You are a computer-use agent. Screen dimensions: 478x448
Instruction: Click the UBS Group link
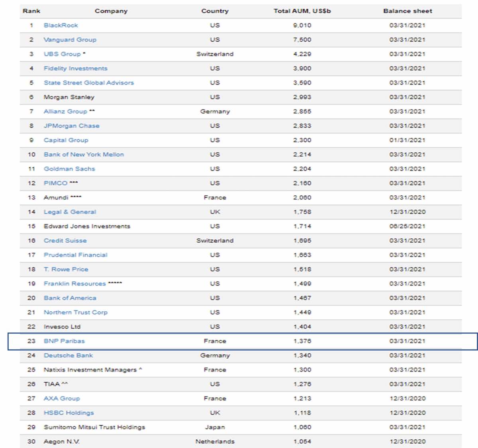pyautogui.click(x=62, y=54)
